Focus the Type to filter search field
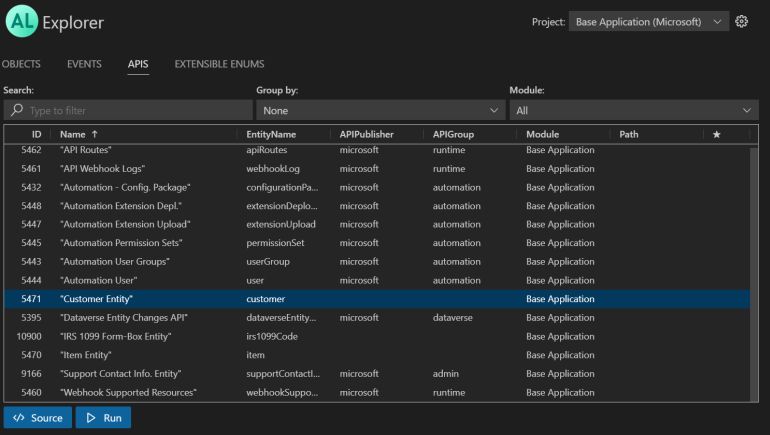The width and height of the screenshot is (770, 435). coord(128,110)
